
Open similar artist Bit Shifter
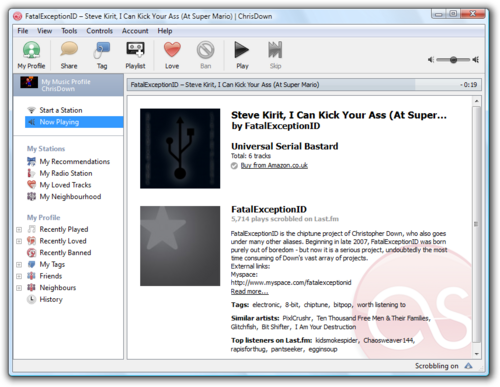(275, 327)
